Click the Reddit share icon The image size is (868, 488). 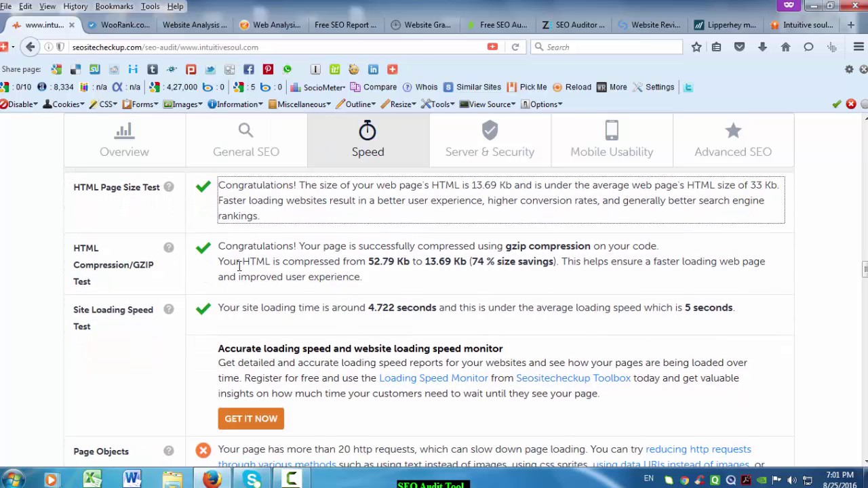114,69
